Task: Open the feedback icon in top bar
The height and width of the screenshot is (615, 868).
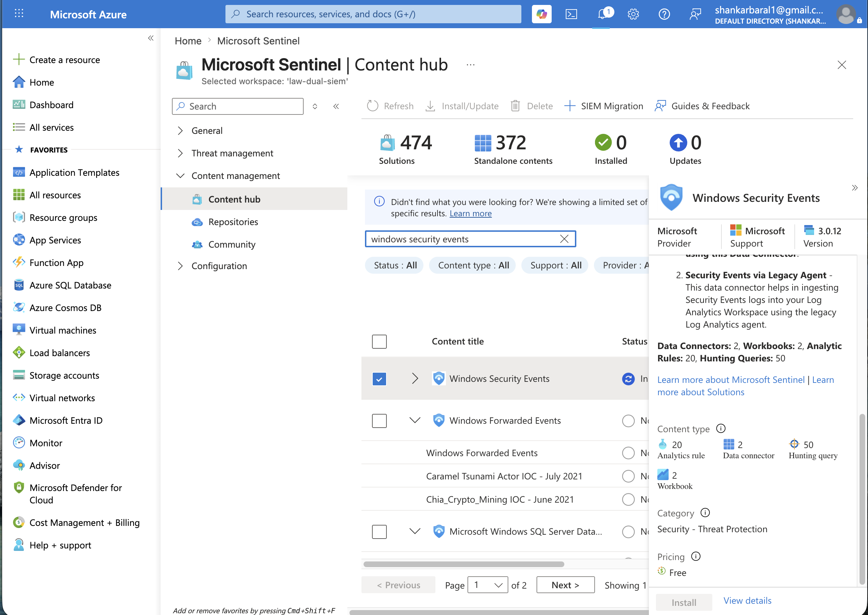Action: click(x=695, y=14)
